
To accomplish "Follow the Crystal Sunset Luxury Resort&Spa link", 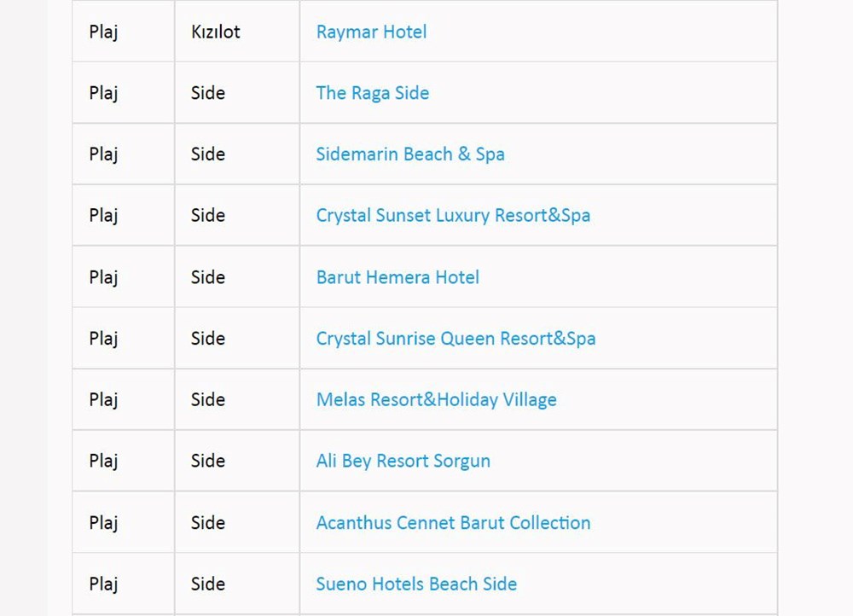I will 452,216.
